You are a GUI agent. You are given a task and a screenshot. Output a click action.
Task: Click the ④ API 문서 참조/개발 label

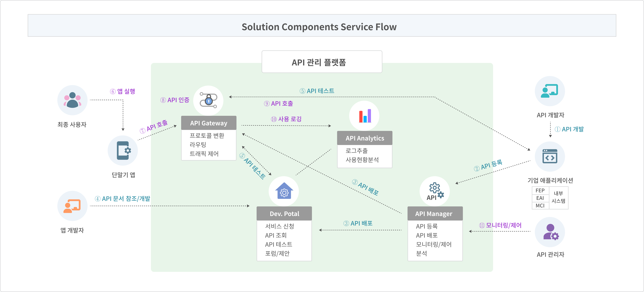(123, 199)
